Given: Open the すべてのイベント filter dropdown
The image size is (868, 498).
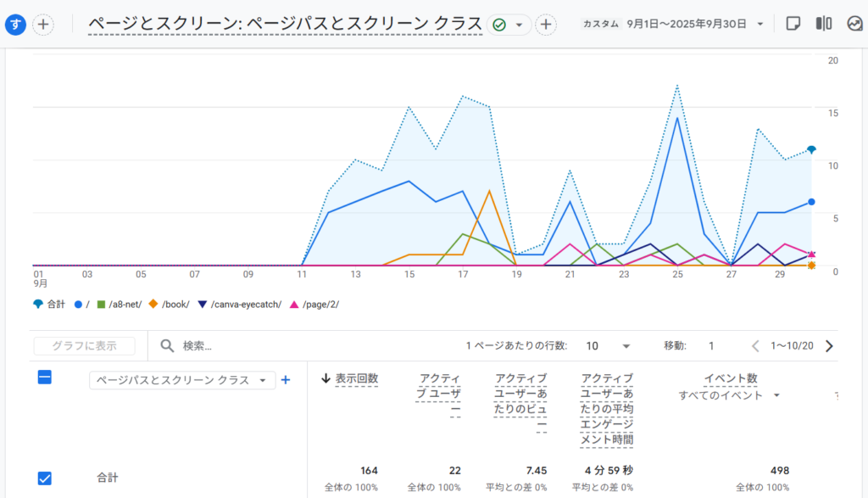Looking at the screenshot, I should (x=729, y=395).
